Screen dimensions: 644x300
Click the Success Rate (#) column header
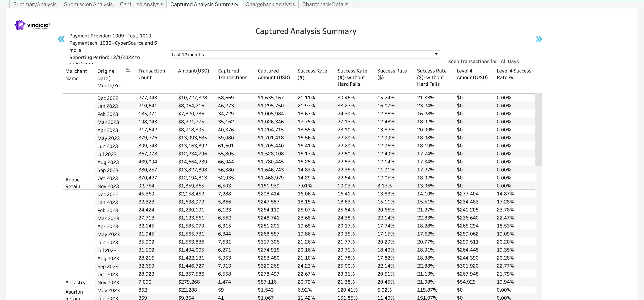click(312, 74)
